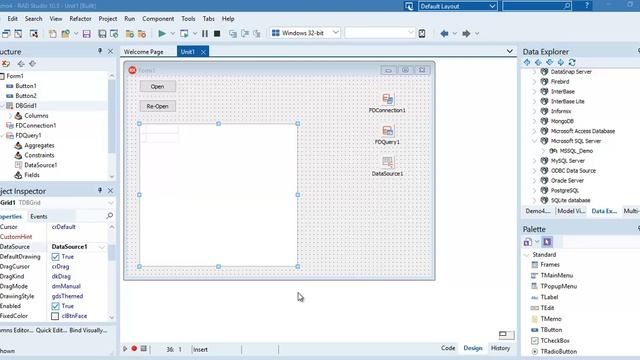The width and height of the screenshot is (640, 360).
Task: Open the Tools menu
Action: coord(188,19)
